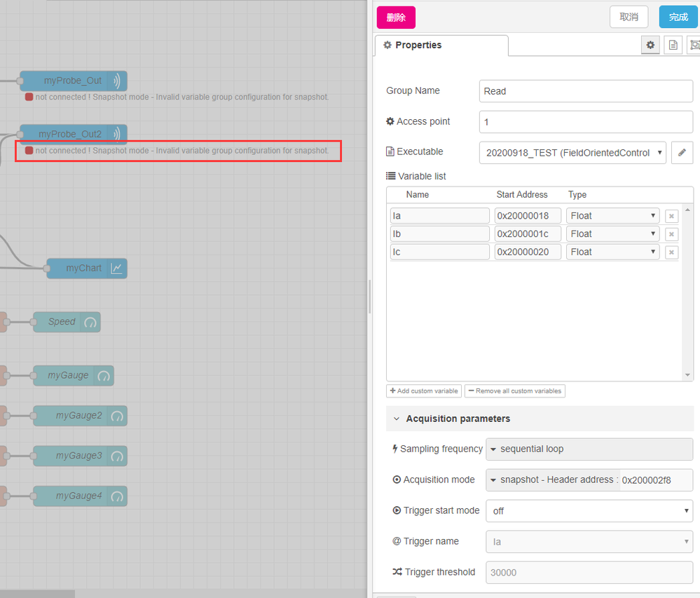
Task: Edit the Access point field
Action: tap(586, 122)
